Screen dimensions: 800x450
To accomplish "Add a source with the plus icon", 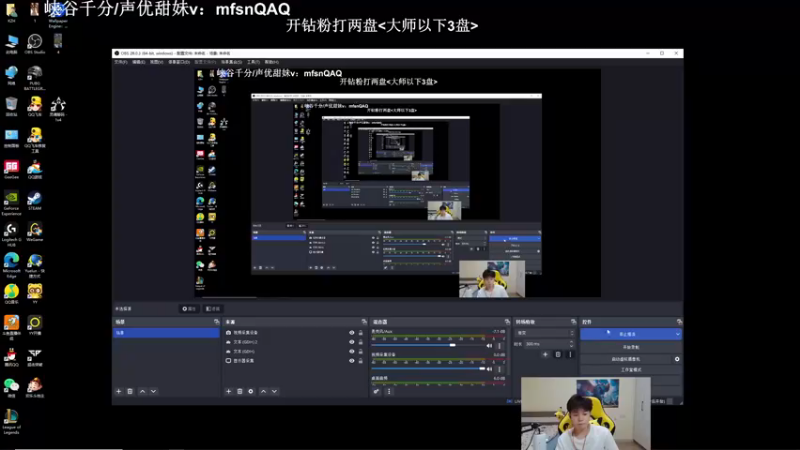I will (228, 391).
